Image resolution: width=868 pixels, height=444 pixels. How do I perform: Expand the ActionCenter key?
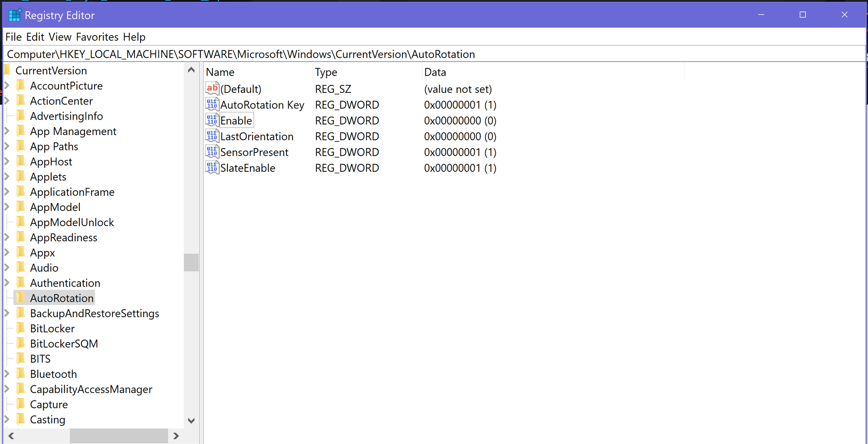click(7, 101)
